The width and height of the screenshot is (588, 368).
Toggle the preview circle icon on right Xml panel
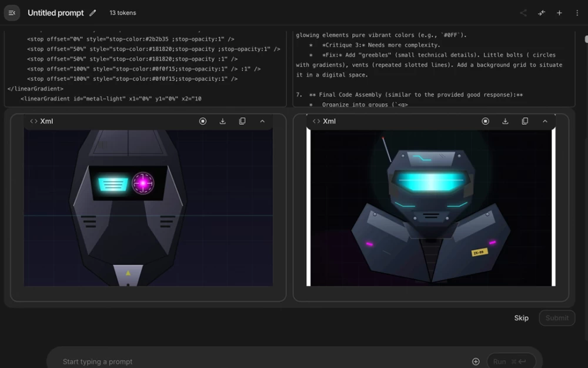(x=486, y=121)
